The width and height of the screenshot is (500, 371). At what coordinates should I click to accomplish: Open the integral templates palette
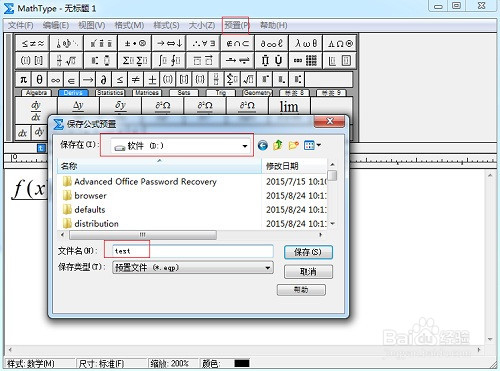coord(169,61)
